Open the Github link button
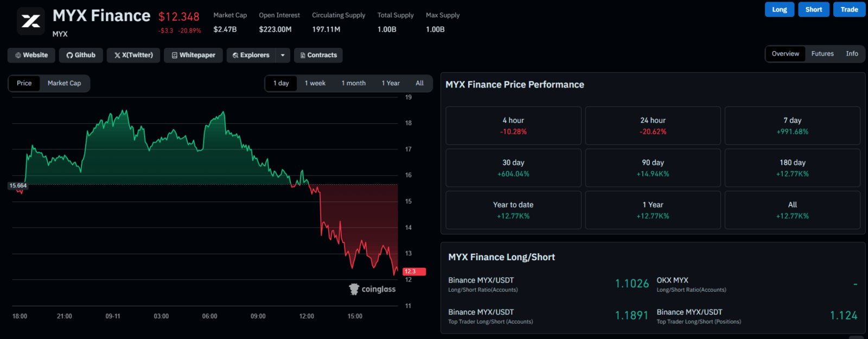This screenshot has width=868, height=339. pos(81,55)
